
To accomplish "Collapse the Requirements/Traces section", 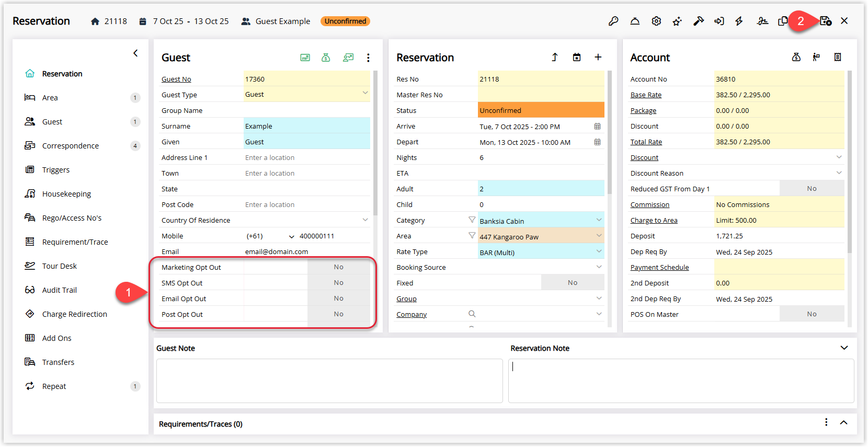I will [x=844, y=422].
